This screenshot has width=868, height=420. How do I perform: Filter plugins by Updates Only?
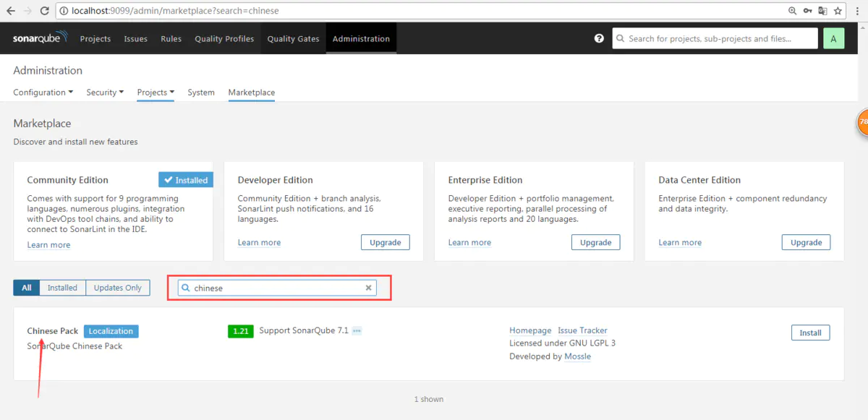[x=118, y=288]
